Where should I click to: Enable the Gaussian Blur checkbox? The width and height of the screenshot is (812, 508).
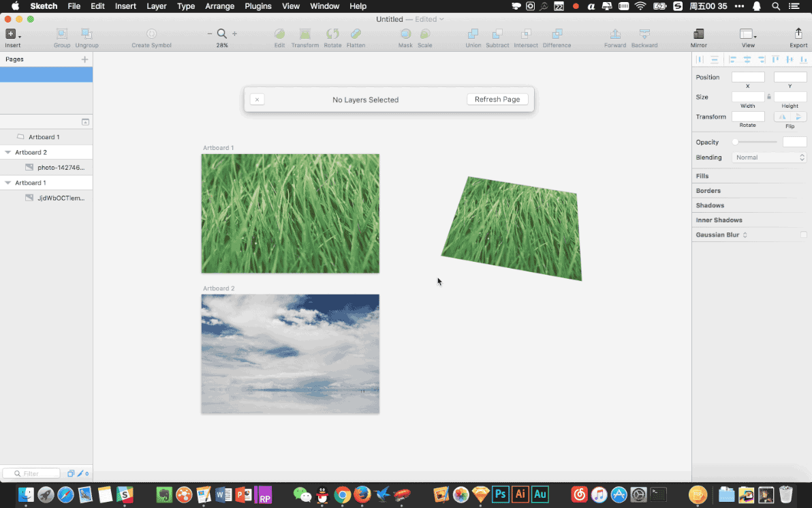pyautogui.click(x=803, y=235)
